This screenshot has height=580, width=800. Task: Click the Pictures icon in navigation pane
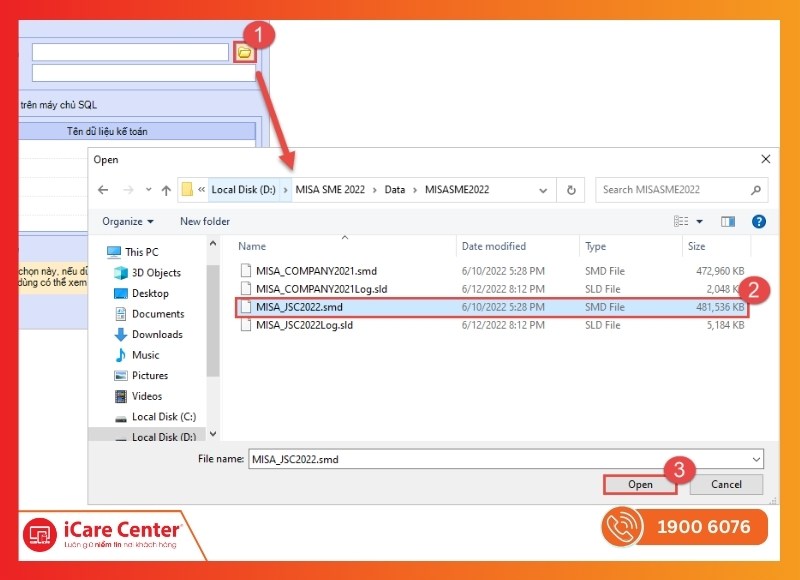121,376
